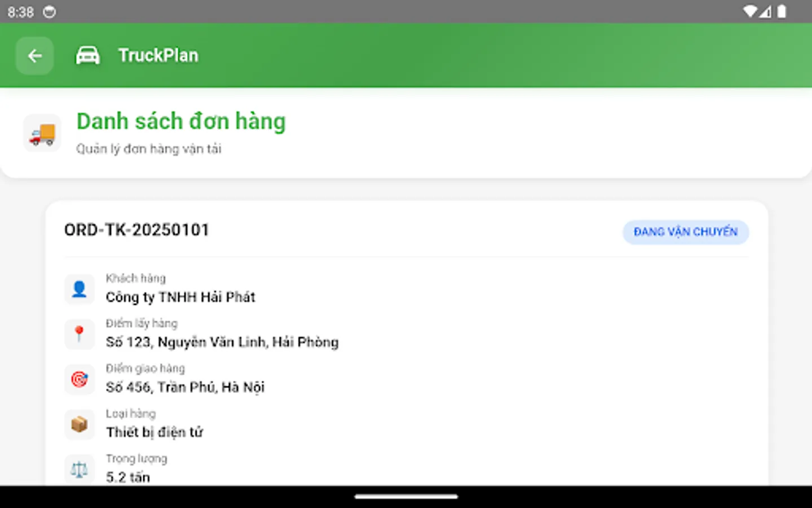The image size is (812, 508).
Task: Tap the back arrow in the header
Action: point(34,55)
